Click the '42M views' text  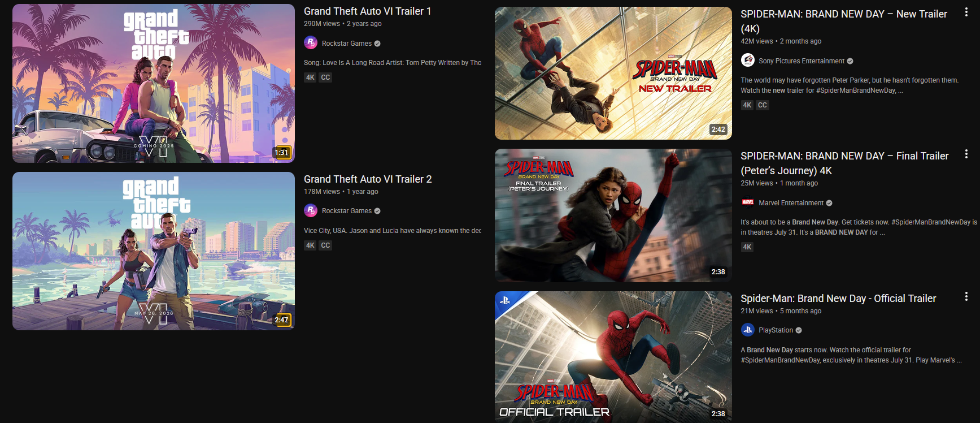point(757,41)
